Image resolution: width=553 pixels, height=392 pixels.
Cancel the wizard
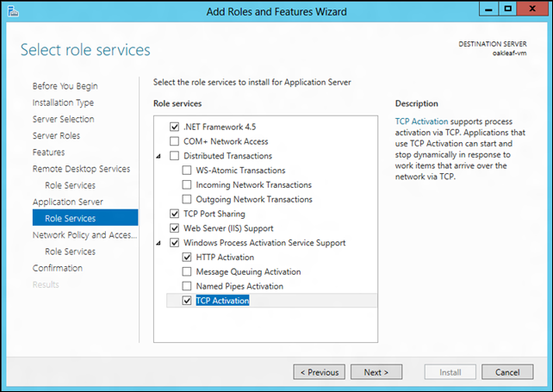507,372
